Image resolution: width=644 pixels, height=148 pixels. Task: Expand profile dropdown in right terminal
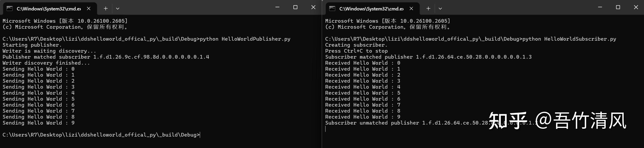pyautogui.click(x=440, y=9)
